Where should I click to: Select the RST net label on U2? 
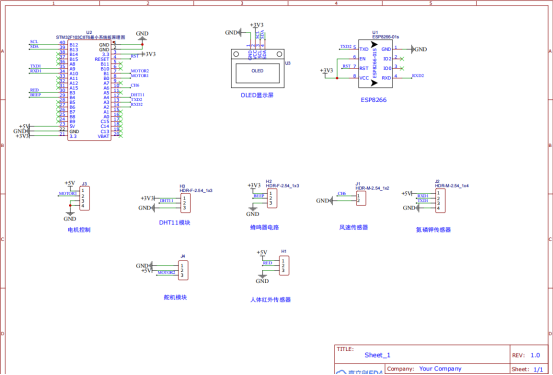point(135,56)
